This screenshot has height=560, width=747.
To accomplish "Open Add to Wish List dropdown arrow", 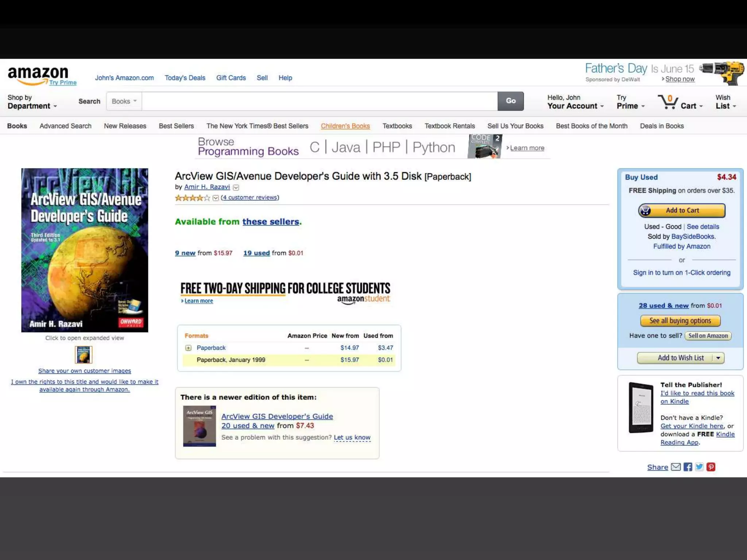I will pyautogui.click(x=718, y=358).
